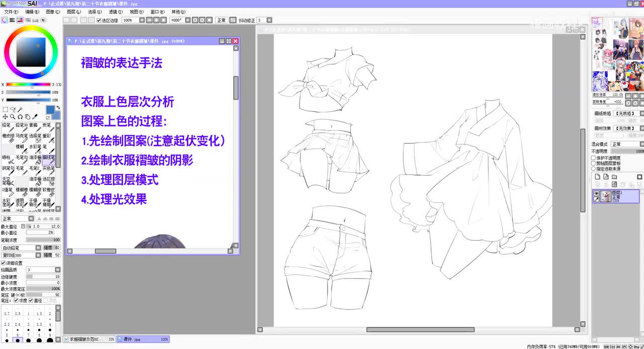This screenshot has width=644, height=349.
Task: Enable 保护不透明度 preserve opacity
Action: [x=594, y=158]
